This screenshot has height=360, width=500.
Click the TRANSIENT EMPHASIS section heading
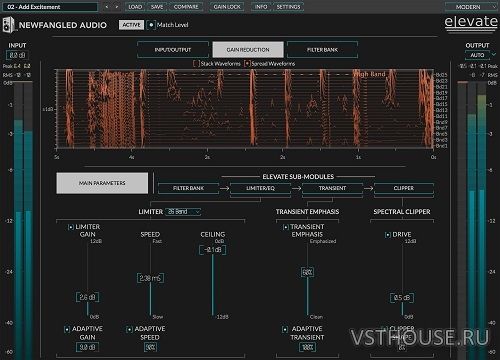click(x=307, y=212)
